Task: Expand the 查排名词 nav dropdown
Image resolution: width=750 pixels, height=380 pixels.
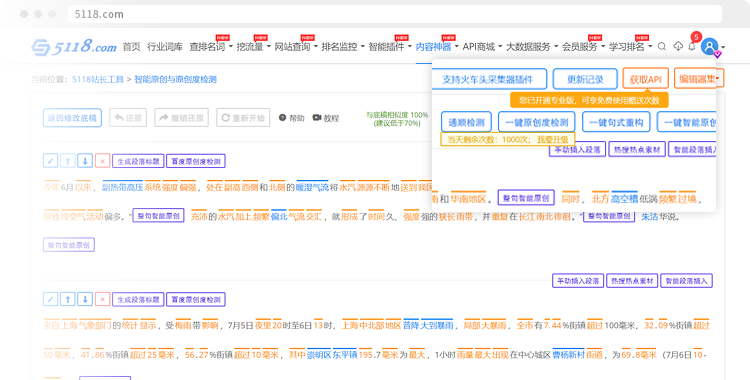Action: [231, 47]
